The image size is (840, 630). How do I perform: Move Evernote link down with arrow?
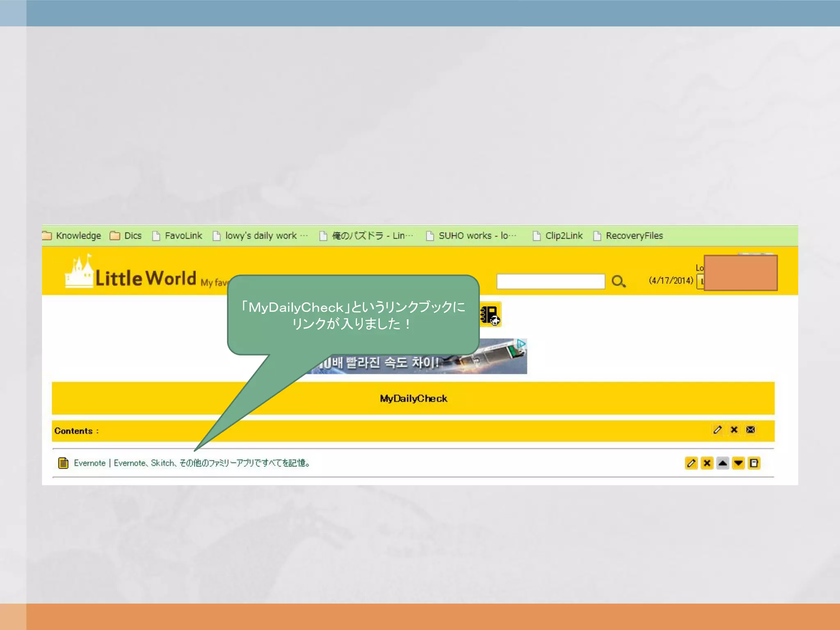(x=738, y=463)
